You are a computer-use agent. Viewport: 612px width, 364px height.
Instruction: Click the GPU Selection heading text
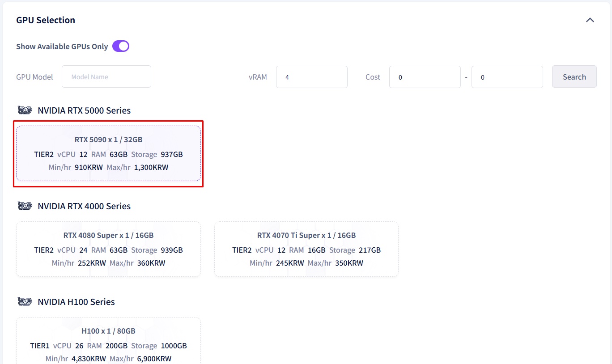pos(46,20)
